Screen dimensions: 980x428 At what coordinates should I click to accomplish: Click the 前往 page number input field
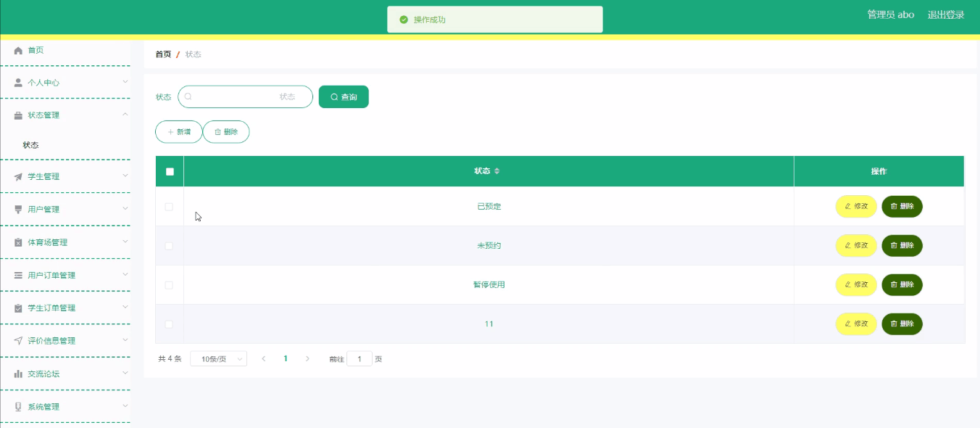click(359, 358)
